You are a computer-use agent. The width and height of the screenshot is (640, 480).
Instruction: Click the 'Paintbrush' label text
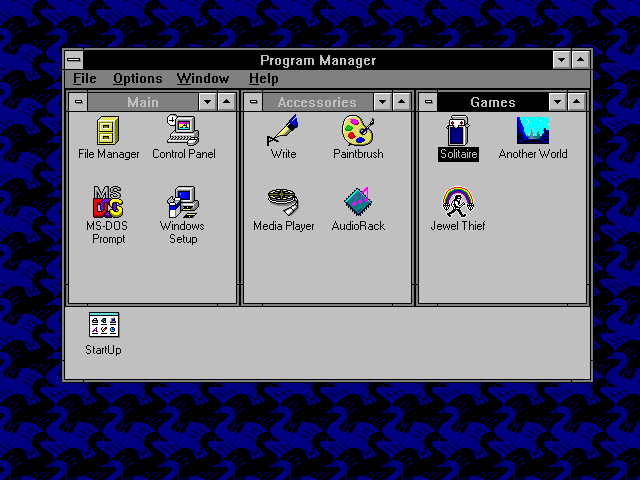click(358, 154)
